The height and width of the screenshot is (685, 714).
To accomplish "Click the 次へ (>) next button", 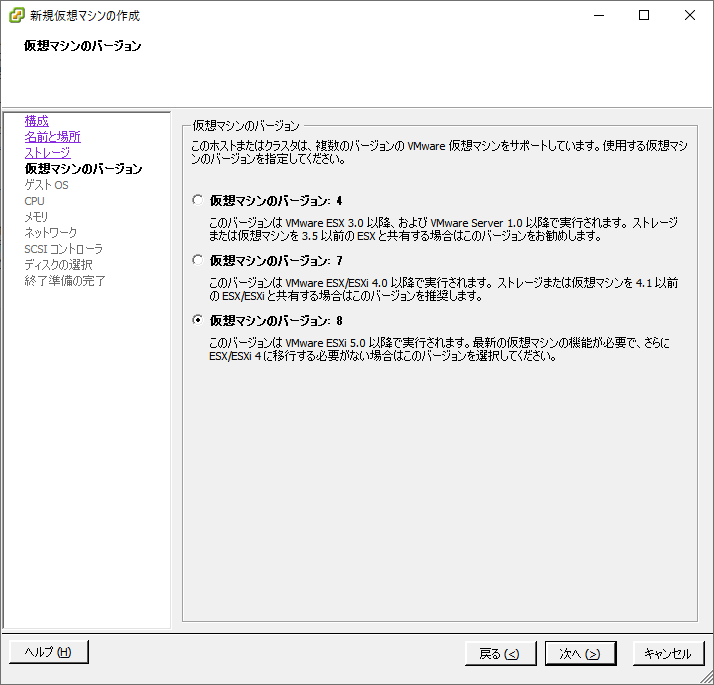I will pos(581,654).
